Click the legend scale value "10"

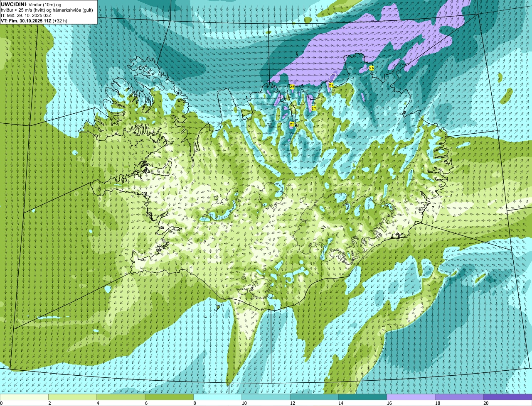point(244,403)
